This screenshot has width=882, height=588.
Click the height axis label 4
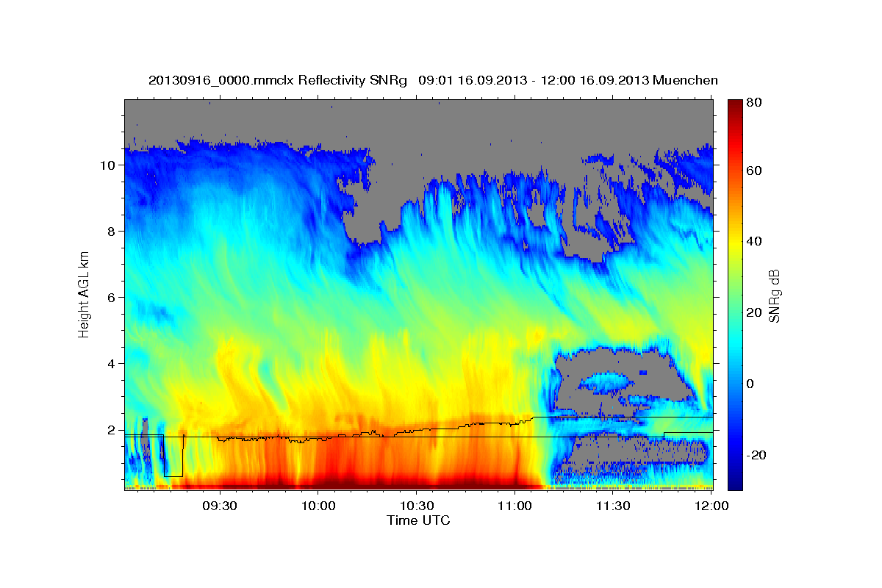pyautogui.click(x=113, y=364)
